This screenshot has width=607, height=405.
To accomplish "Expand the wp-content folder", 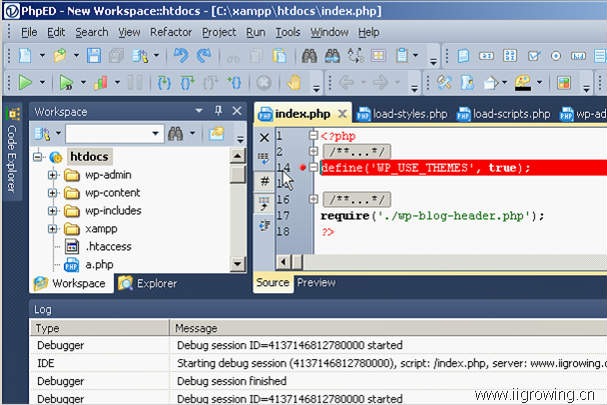I will 52,193.
